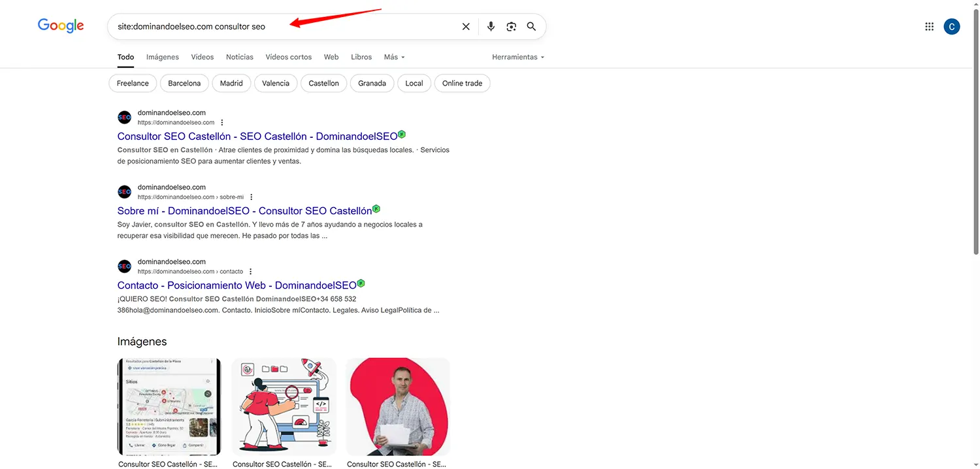The height and width of the screenshot is (469, 980).
Task: Switch to the Imágenes tab
Action: (x=163, y=57)
